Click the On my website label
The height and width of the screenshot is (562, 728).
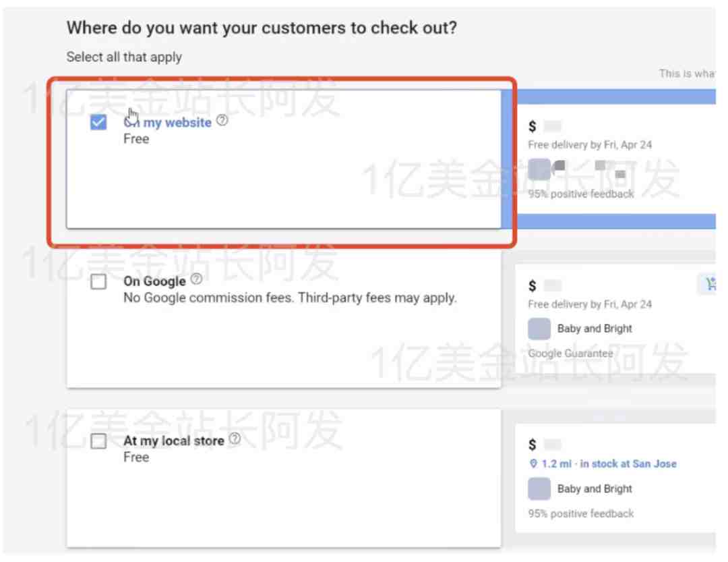(x=168, y=123)
